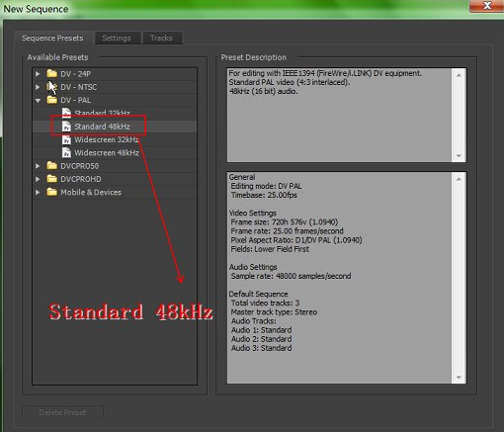504x432 pixels.
Task: Click the 'Audio 3: Standard' line
Action: (262, 348)
